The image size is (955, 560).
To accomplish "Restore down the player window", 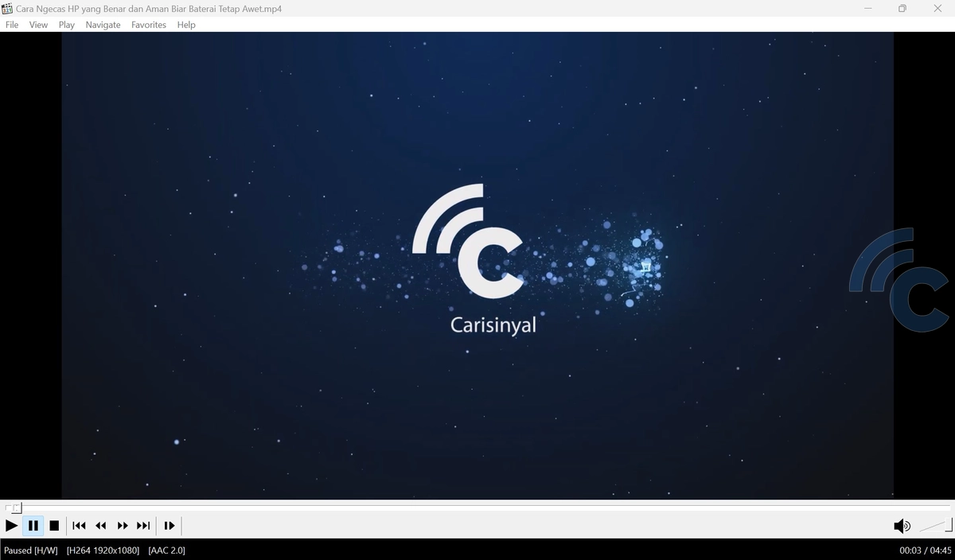I will [x=902, y=9].
